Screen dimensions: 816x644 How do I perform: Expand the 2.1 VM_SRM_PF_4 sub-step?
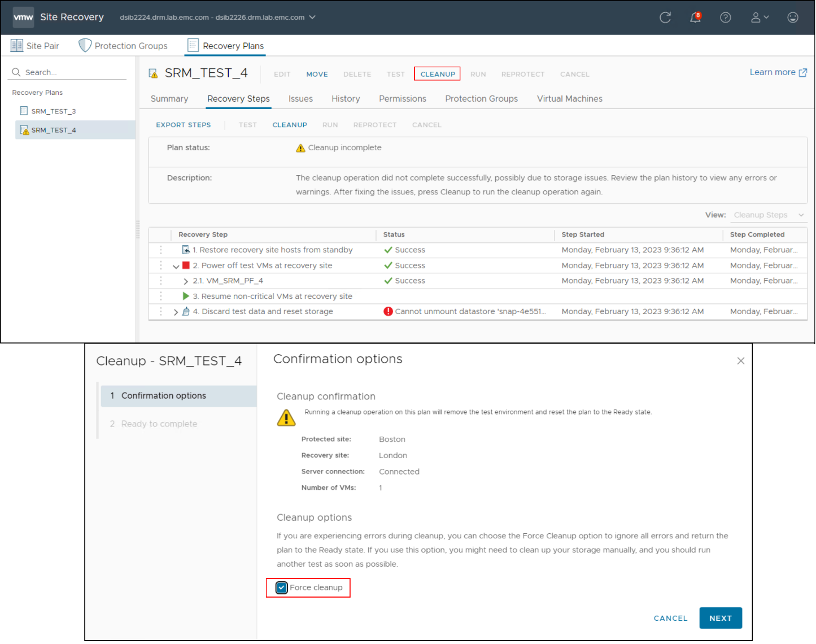coord(185,281)
